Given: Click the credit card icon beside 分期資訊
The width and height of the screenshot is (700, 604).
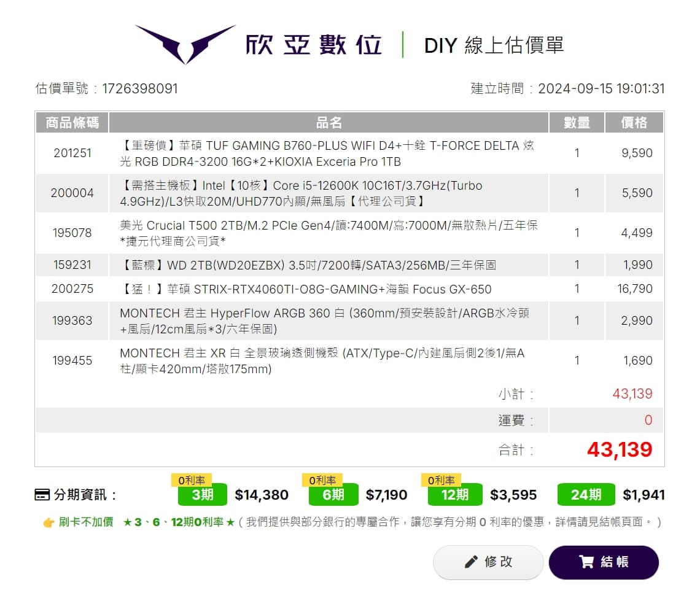Looking at the screenshot, I should click(x=42, y=495).
